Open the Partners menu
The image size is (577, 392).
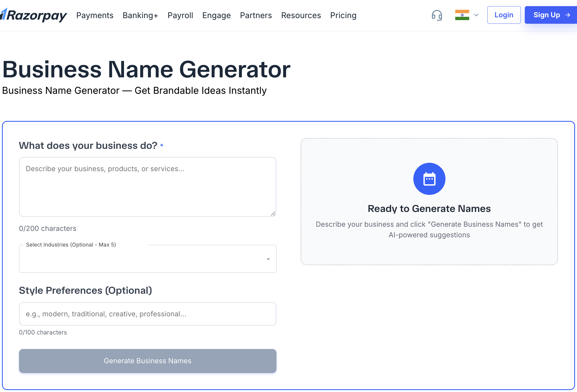point(256,15)
